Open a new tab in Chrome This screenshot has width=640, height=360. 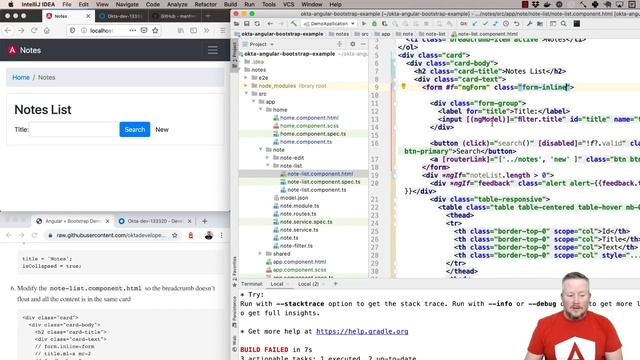pyautogui.click(x=204, y=221)
